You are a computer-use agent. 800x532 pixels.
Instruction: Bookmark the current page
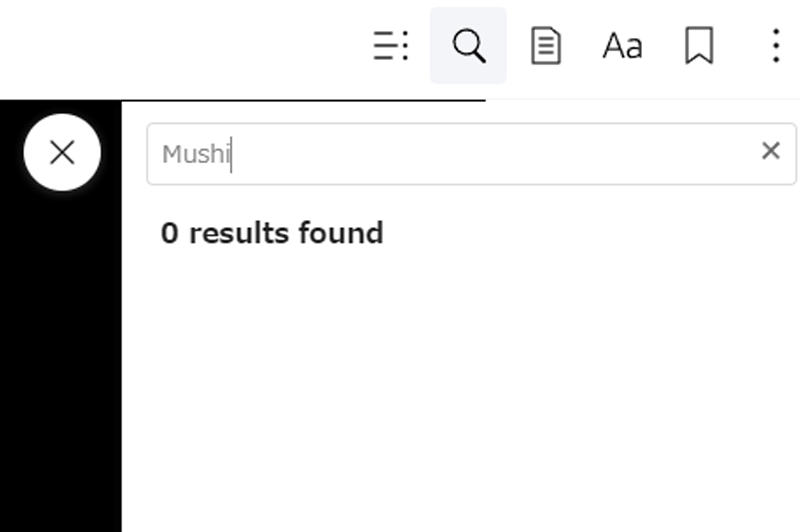[x=699, y=46]
